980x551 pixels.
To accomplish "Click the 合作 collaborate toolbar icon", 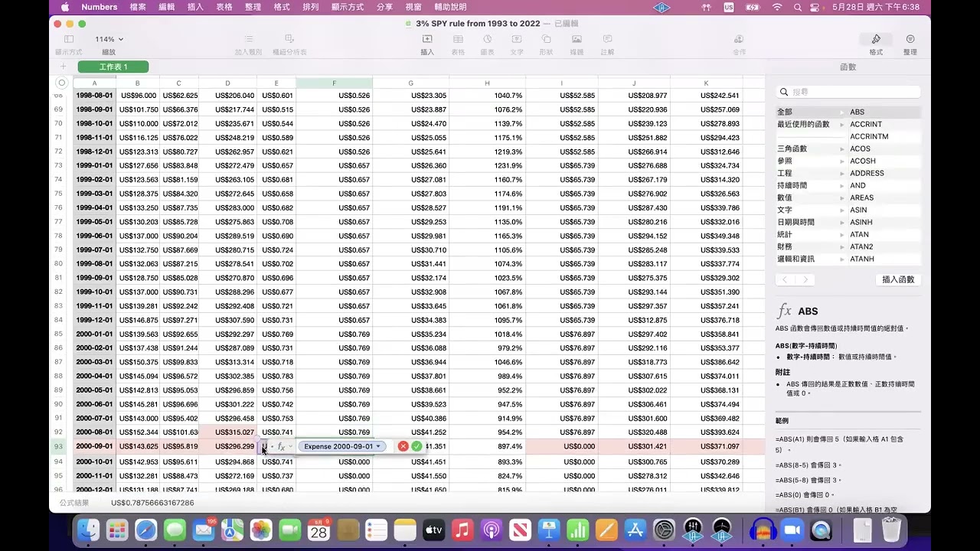I will (739, 39).
